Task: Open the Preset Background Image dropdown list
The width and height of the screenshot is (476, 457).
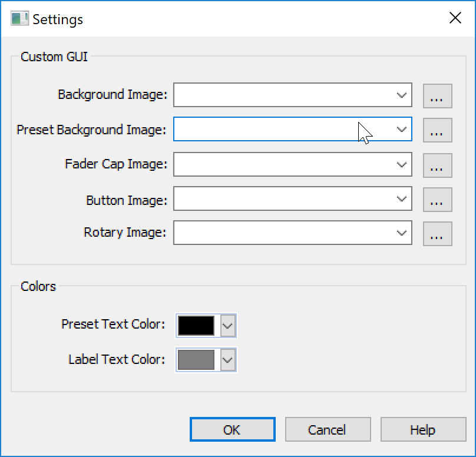Action: click(402, 130)
